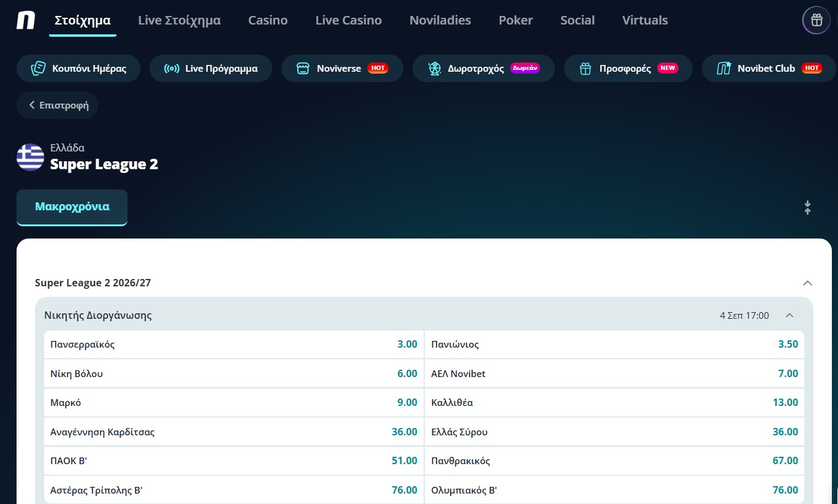
Task: Collapse the Super League 2 2026/27 section
Action: point(807,283)
